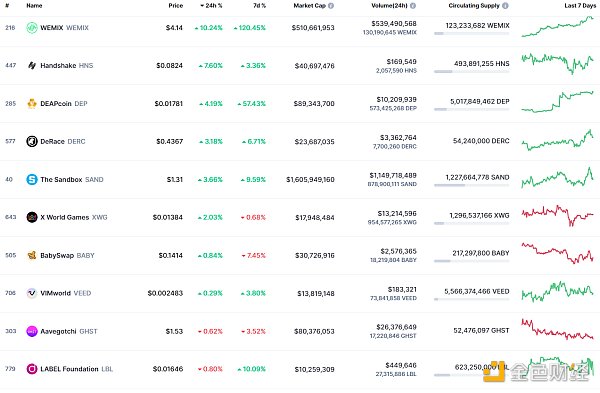Sort by the 7d % column header

point(259,6)
